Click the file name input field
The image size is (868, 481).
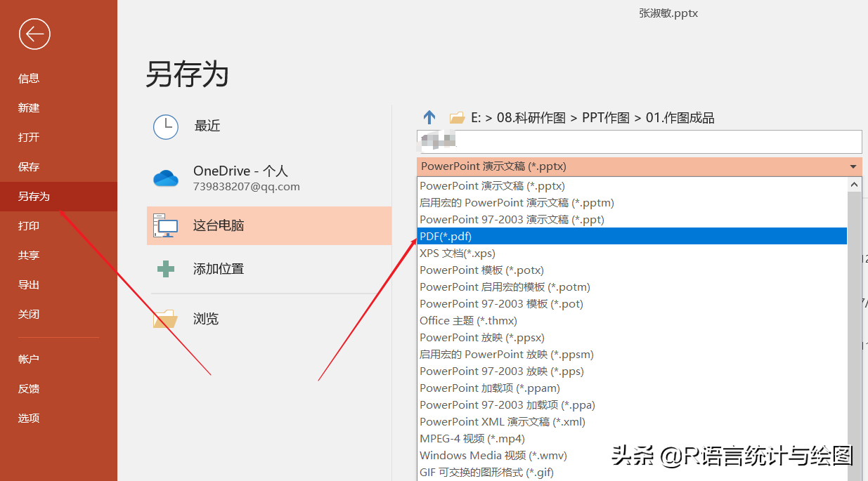click(x=639, y=142)
